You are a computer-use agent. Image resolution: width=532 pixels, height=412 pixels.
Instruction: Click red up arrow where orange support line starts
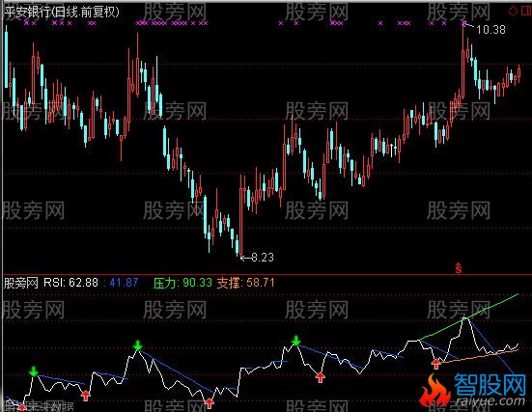pyautogui.click(x=436, y=364)
